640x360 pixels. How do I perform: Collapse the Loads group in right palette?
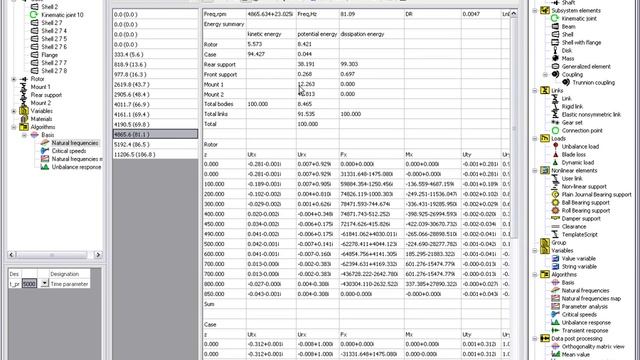pyautogui.click(x=535, y=139)
